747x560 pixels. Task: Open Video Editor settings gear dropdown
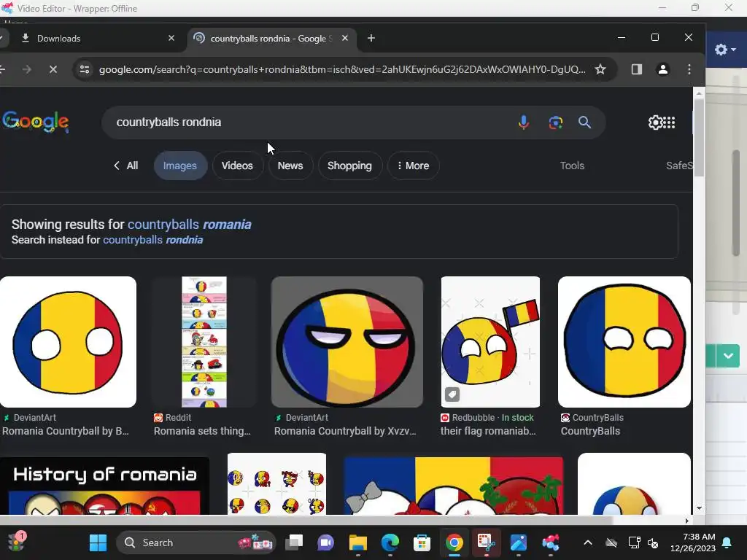pos(725,49)
